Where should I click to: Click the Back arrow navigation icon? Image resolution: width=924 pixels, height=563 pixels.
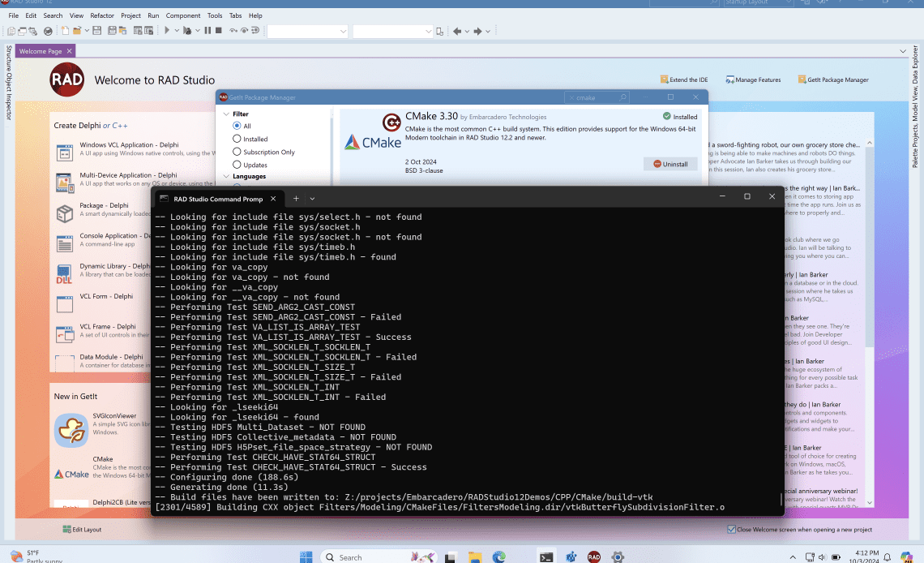tap(456, 31)
